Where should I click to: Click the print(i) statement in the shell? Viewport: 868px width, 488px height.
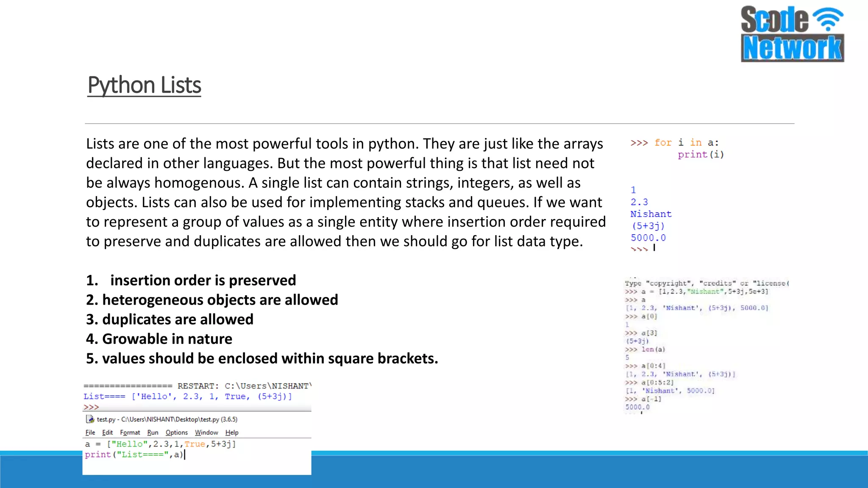pyautogui.click(x=701, y=155)
